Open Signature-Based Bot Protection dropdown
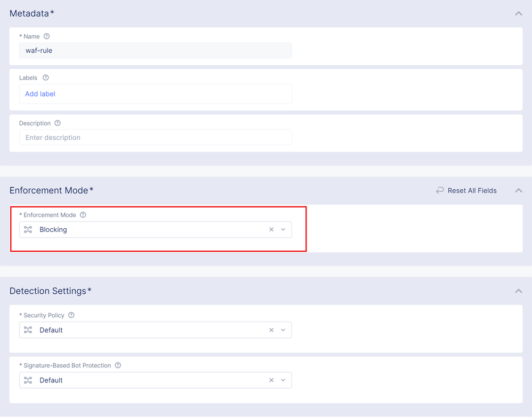The height and width of the screenshot is (417, 532). [283, 380]
